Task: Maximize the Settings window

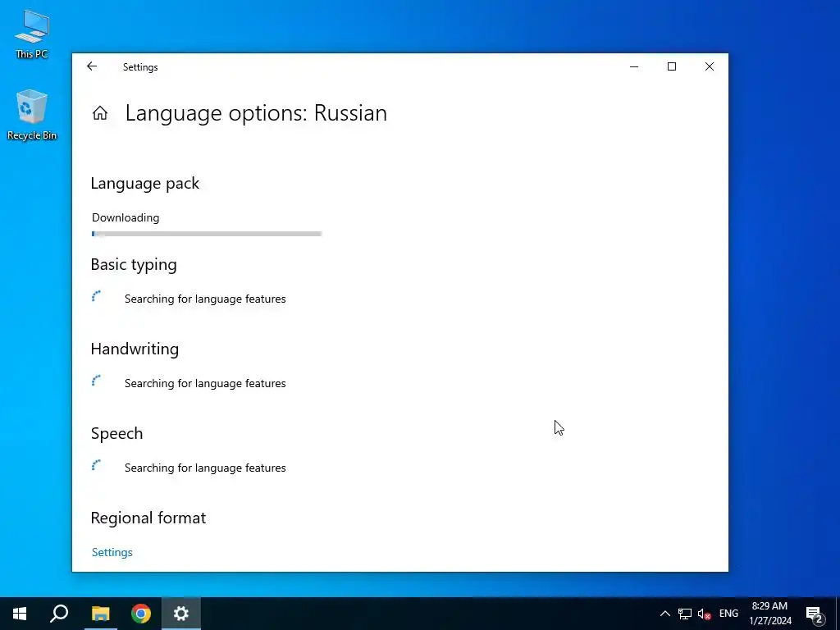Action: [x=671, y=66]
